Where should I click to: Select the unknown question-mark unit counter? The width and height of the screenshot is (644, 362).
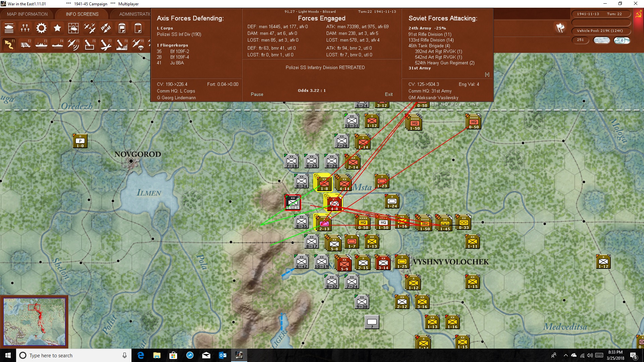click(x=372, y=322)
